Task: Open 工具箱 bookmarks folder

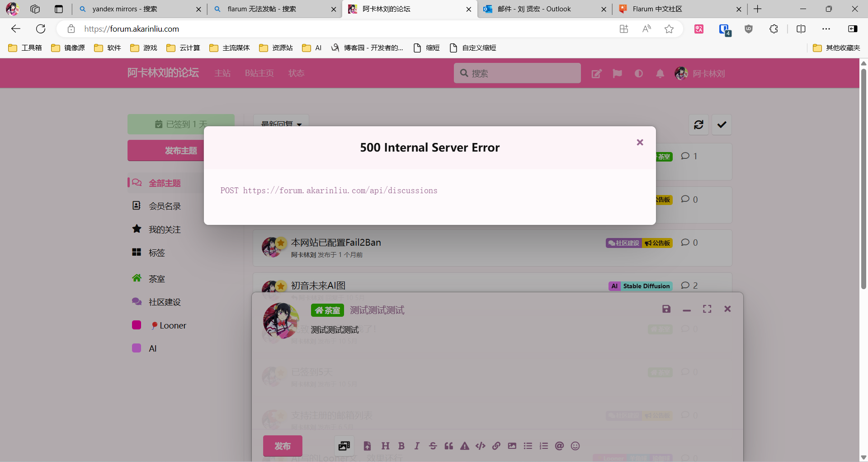Action: pyautogui.click(x=25, y=48)
